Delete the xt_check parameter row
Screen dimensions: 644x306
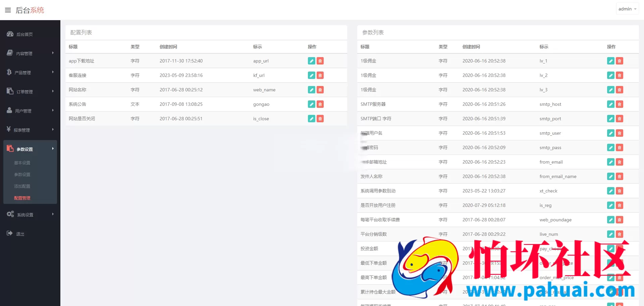[619, 191]
